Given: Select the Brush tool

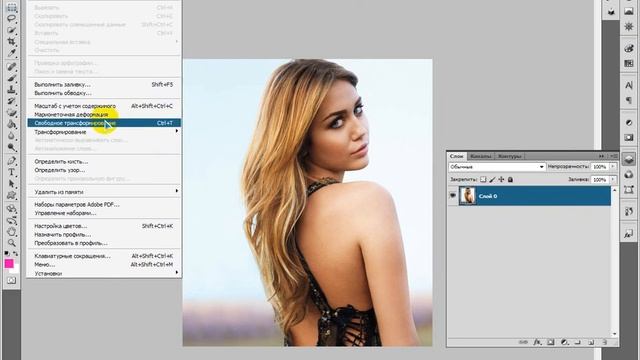Looking at the screenshot, I should click(x=12, y=78).
